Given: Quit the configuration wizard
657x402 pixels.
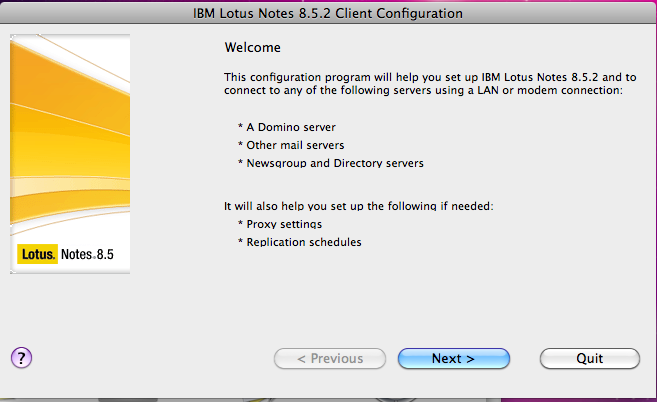Looking at the screenshot, I should [x=590, y=359].
